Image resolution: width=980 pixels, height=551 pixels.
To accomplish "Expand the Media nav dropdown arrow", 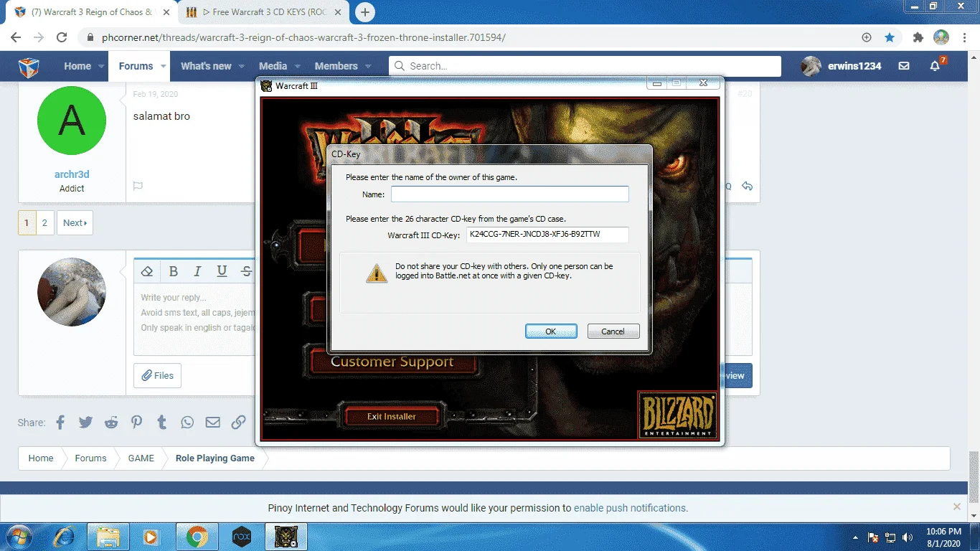I will click(x=297, y=66).
